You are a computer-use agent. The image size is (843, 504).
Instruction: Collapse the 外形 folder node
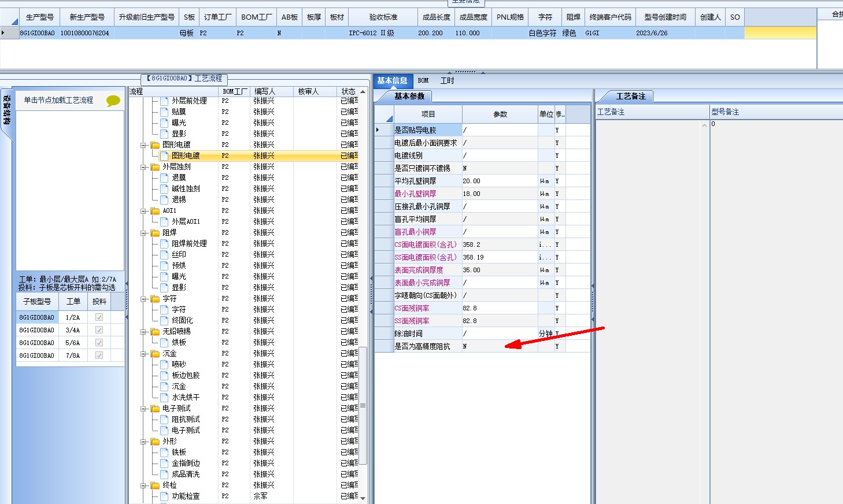click(144, 442)
